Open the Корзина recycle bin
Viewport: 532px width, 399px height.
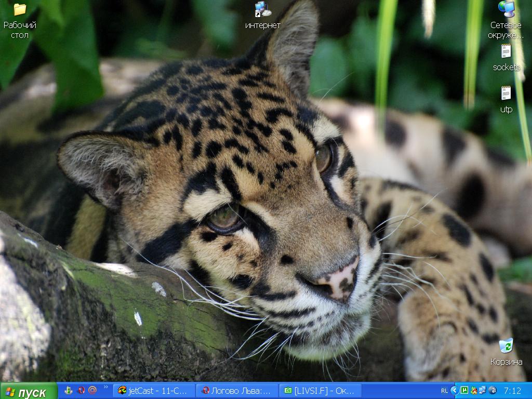click(x=506, y=345)
